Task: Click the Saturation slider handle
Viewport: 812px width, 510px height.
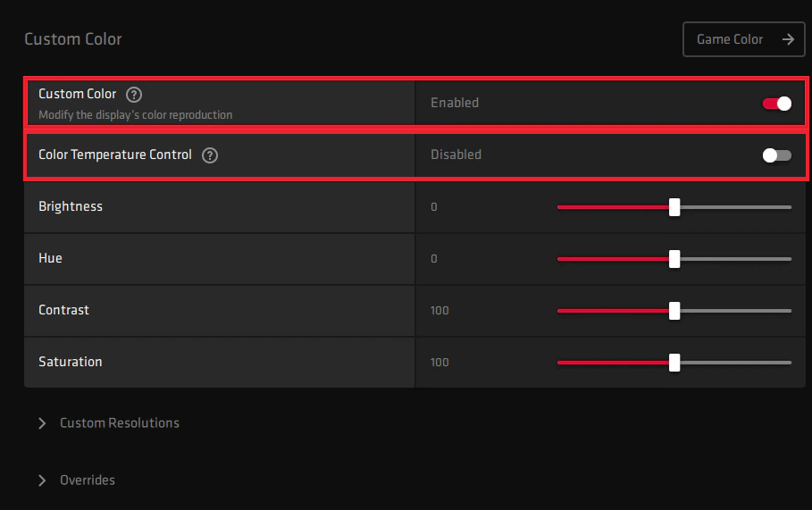Action: (x=674, y=363)
